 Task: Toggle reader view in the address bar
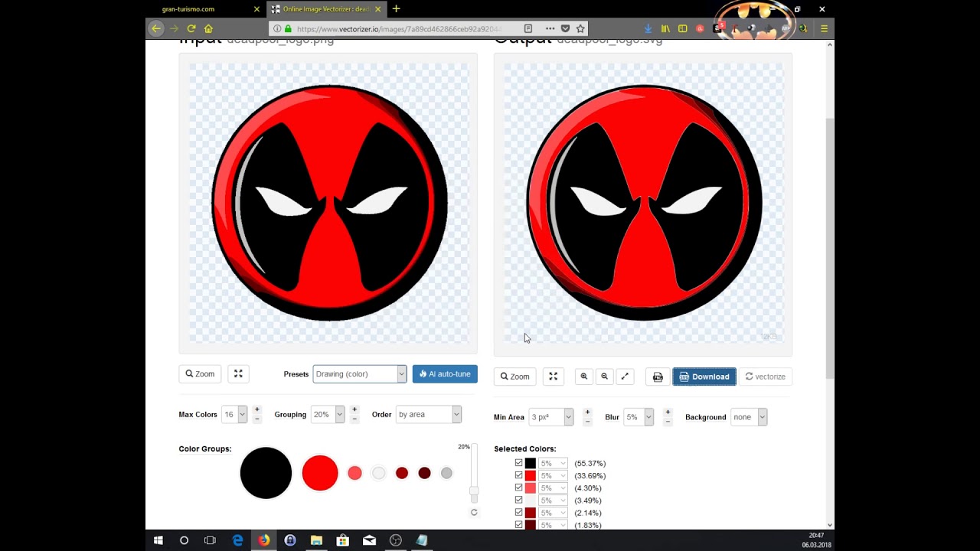click(528, 28)
